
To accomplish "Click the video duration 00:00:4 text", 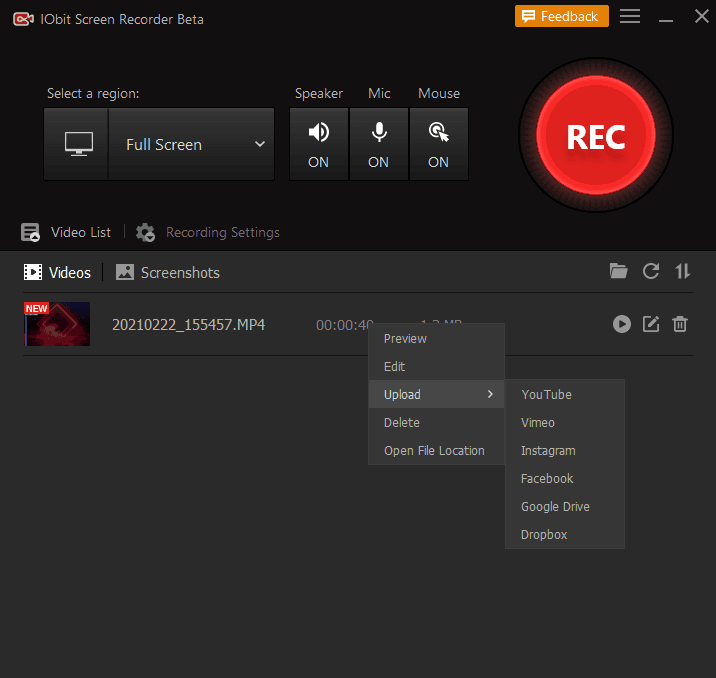I will tap(345, 325).
